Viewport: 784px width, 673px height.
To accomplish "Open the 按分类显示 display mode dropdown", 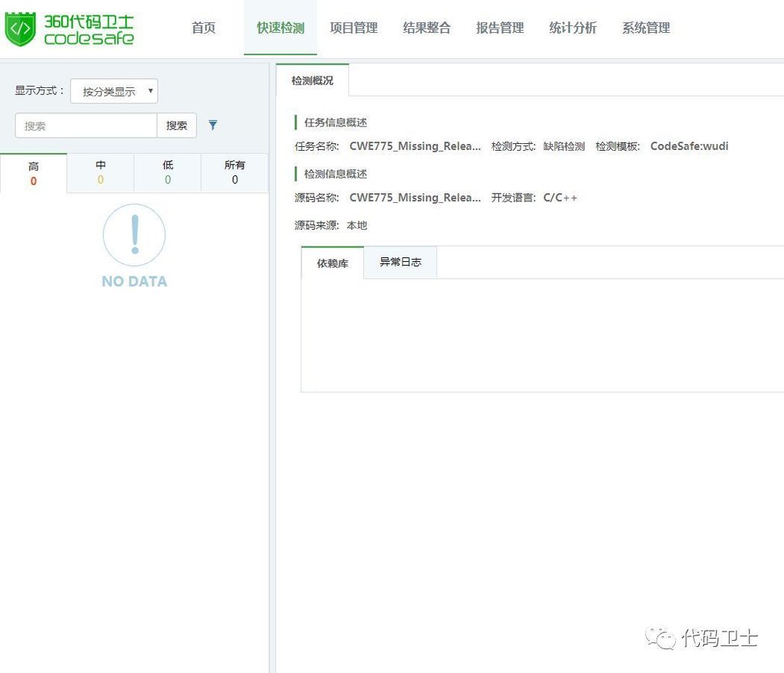I will tap(114, 91).
